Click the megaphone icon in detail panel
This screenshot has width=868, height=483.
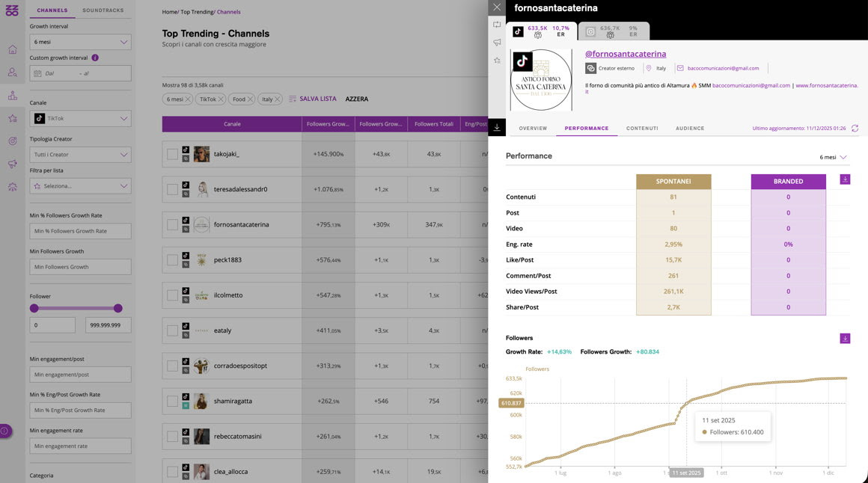coord(497,43)
